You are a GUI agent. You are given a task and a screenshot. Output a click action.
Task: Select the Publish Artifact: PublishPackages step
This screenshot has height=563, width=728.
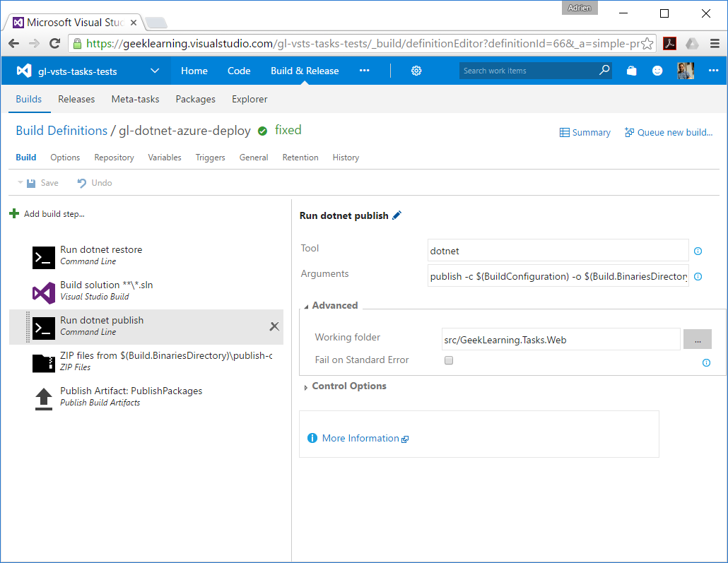146,397
